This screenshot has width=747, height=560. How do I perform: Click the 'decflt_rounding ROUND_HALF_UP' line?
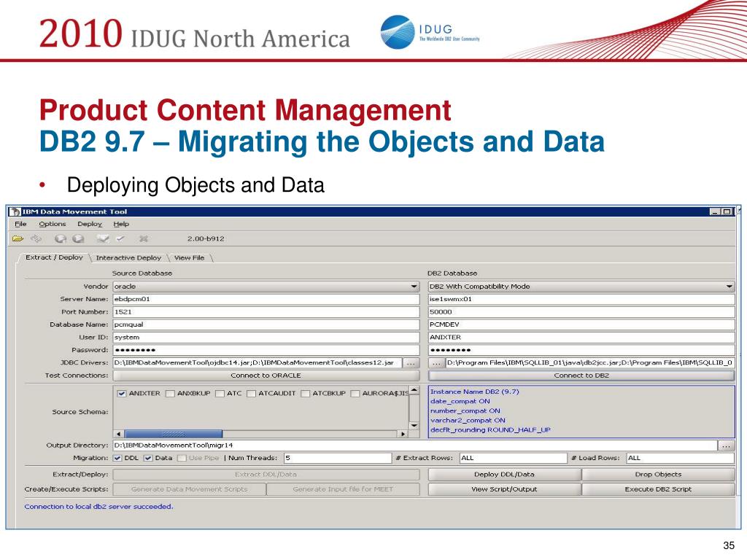click(490, 429)
